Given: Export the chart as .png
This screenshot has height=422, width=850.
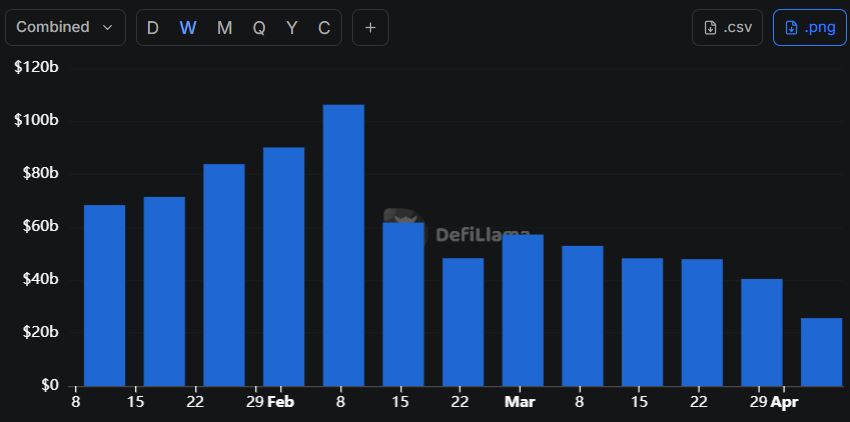Looking at the screenshot, I should pos(810,28).
